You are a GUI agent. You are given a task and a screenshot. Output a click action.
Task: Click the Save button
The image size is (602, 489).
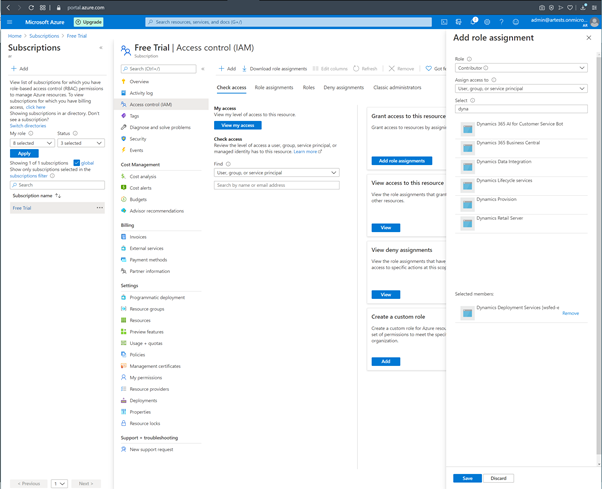[x=467, y=478]
